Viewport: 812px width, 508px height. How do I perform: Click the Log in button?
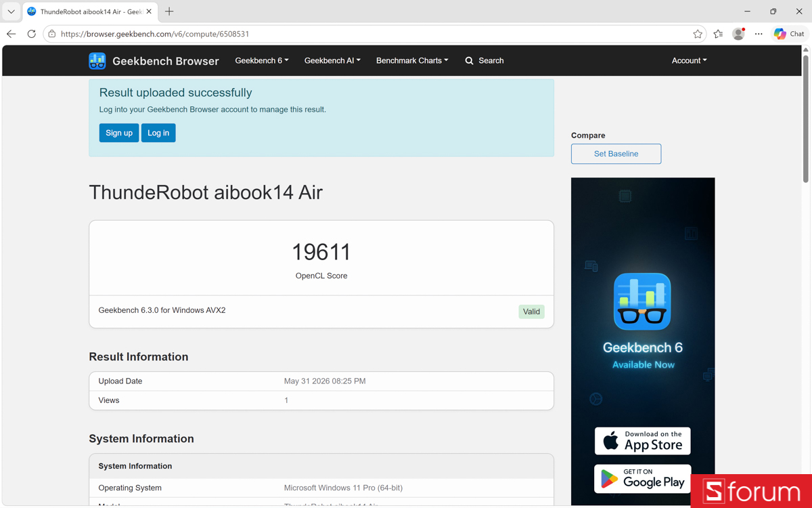pos(158,133)
